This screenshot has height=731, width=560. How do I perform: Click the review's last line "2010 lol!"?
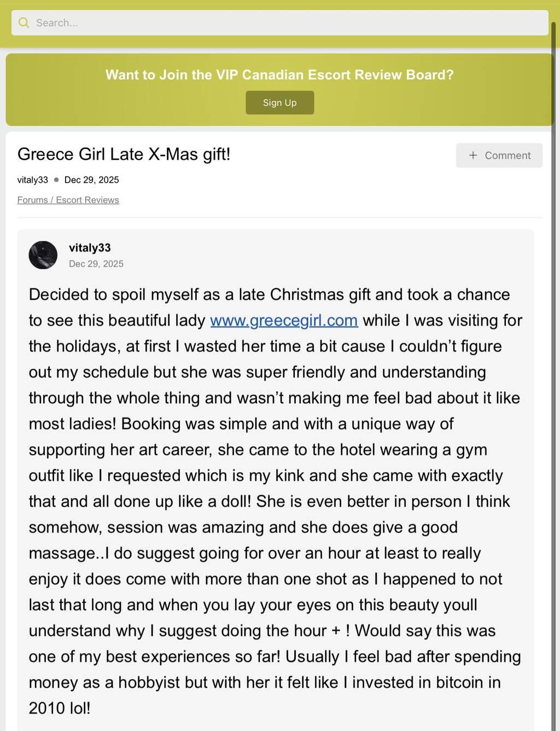click(x=60, y=708)
